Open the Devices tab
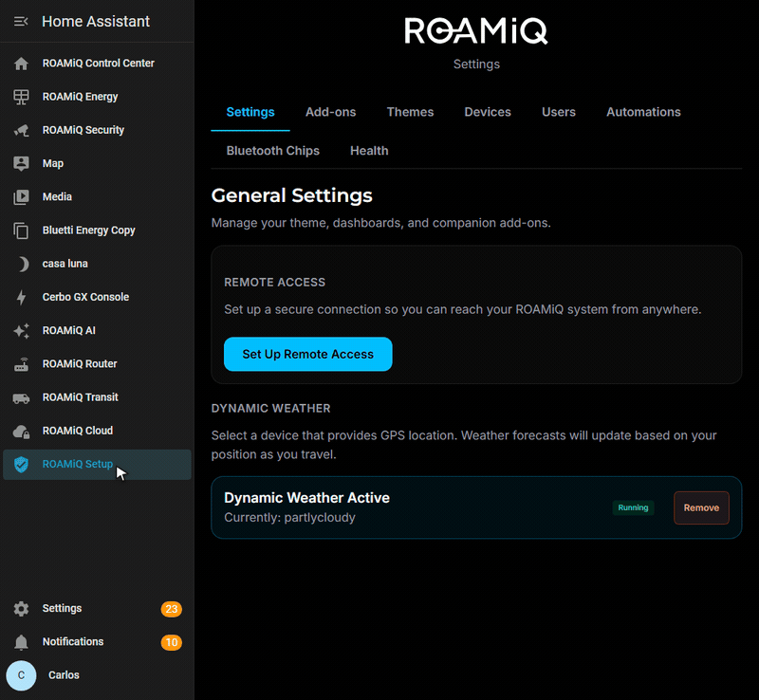759x700 pixels. click(x=488, y=112)
